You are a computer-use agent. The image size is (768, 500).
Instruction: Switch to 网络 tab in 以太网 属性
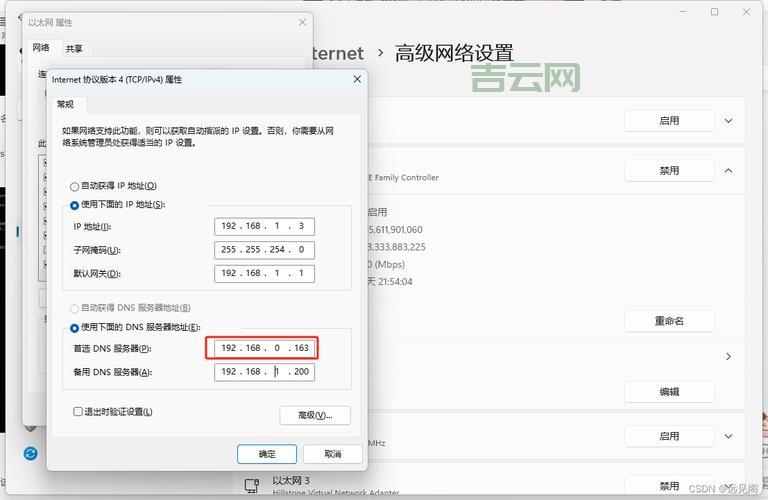(x=41, y=48)
